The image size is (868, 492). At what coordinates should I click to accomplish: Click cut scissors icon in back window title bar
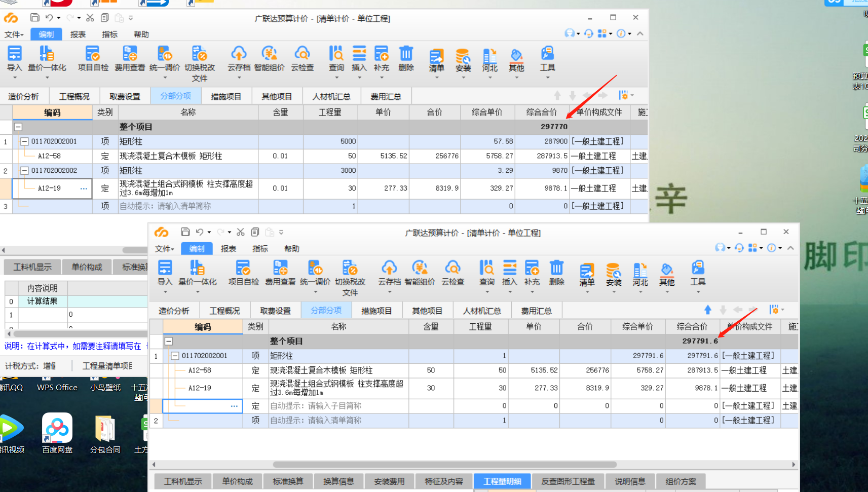coord(90,18)
